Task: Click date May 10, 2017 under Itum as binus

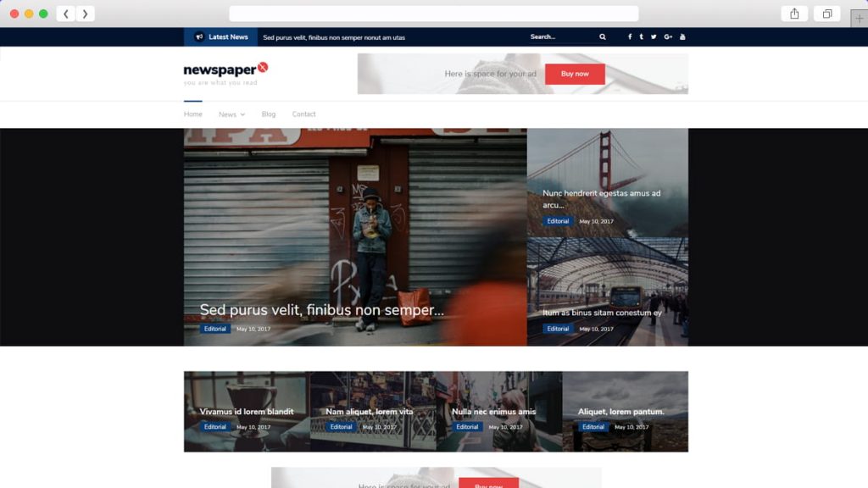Action: pyautogui.click(x=596, y=330)
